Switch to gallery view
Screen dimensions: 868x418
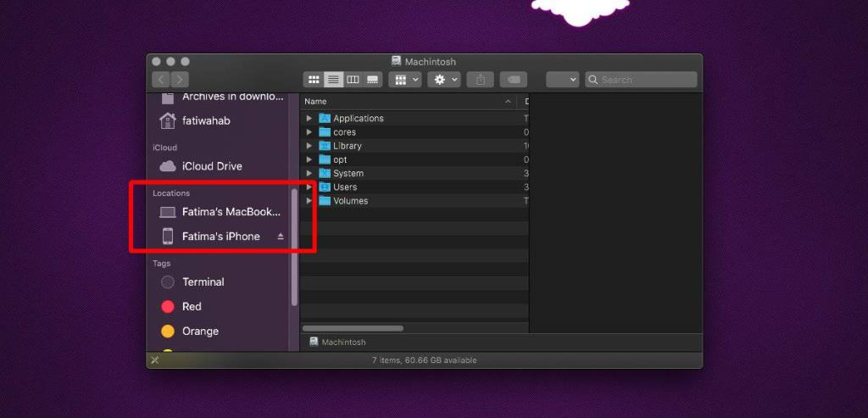(373, 80)
